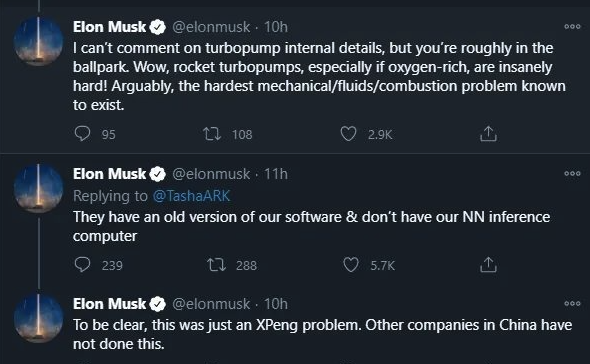The image size is (590, 364).
Task: Share the NN inference computer tweet
Action: point(488,265)
